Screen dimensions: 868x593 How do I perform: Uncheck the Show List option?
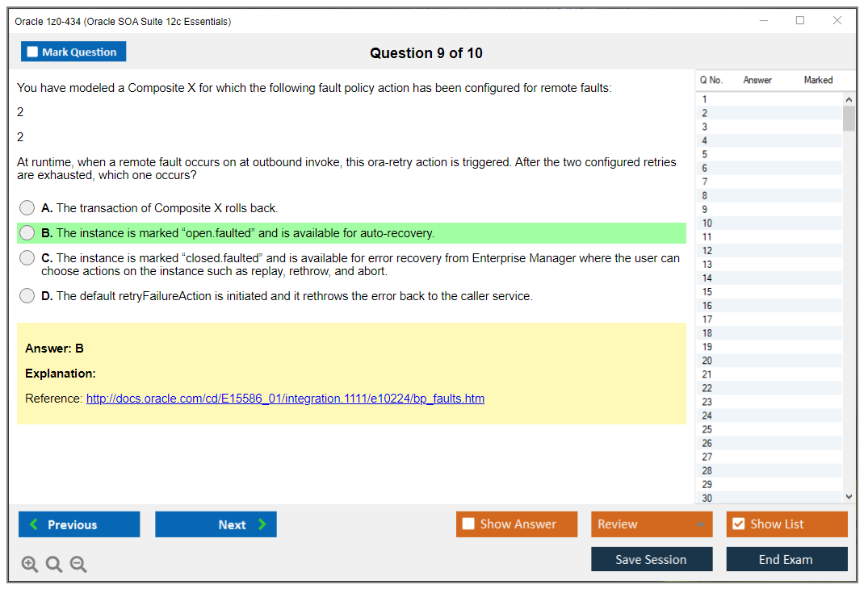pyautogui.click(x=738, y=524)
